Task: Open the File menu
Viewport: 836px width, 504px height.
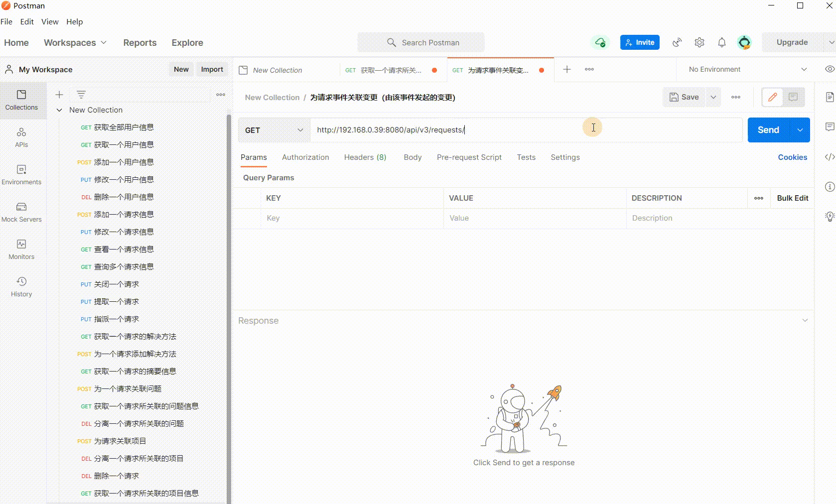Action: 6,22
